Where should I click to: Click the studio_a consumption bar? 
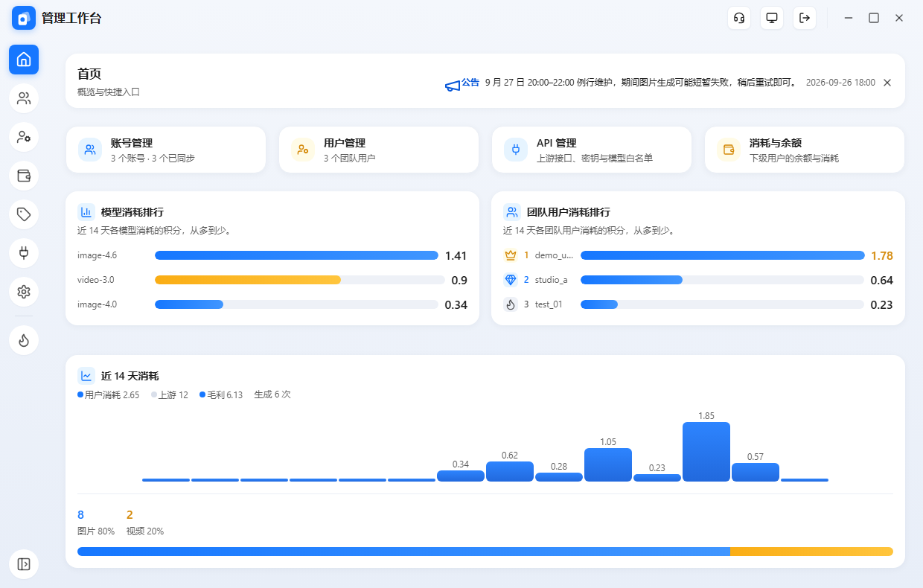click(x=631, y=280)
